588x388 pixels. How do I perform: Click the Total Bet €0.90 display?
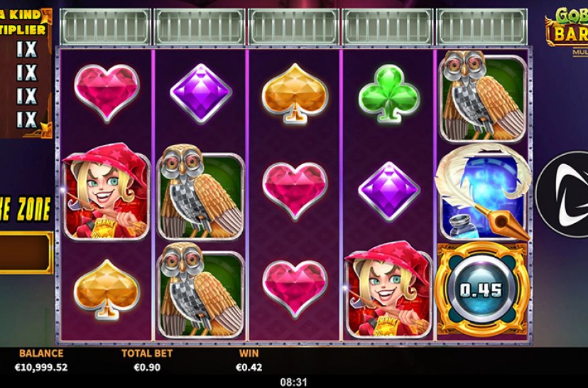[x=147, y=360]
